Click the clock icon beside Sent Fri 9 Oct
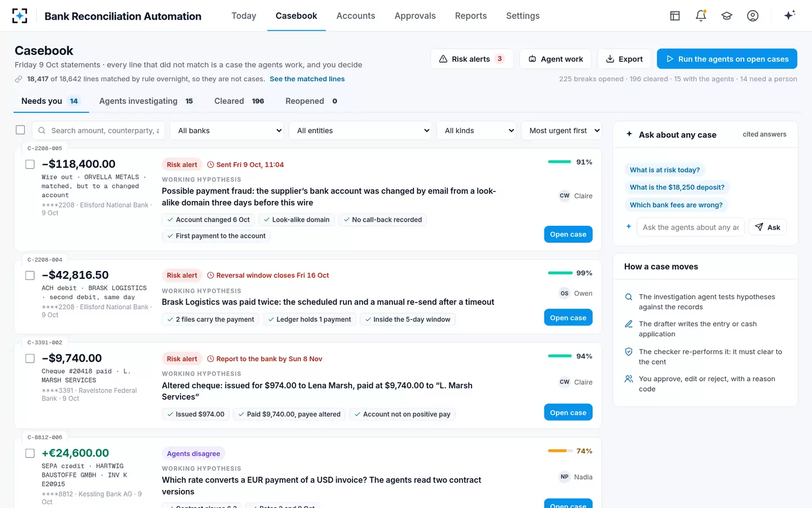Image resolution: width=812 pixels, height=508 pixels. click(211, 165)
